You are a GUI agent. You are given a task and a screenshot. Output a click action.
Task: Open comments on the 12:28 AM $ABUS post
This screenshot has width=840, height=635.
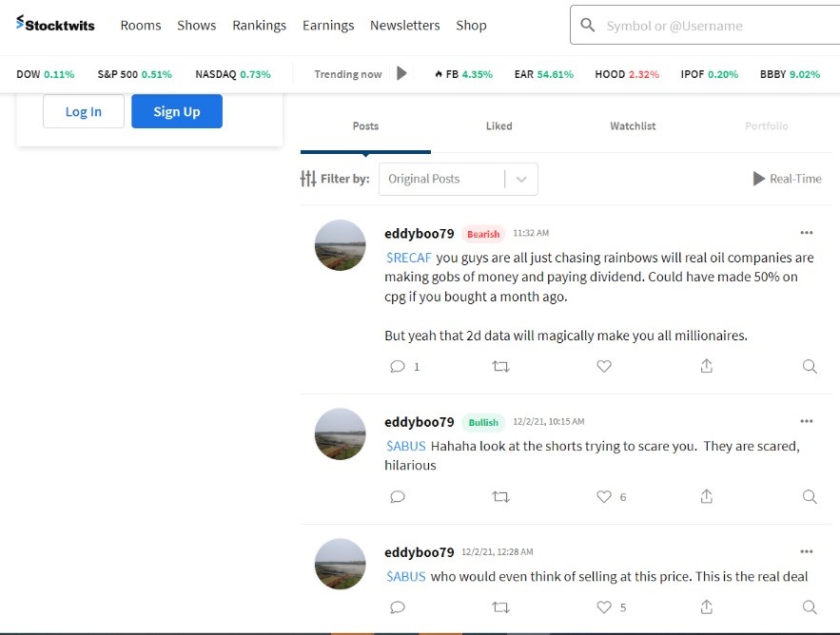[x=398, y=606]
